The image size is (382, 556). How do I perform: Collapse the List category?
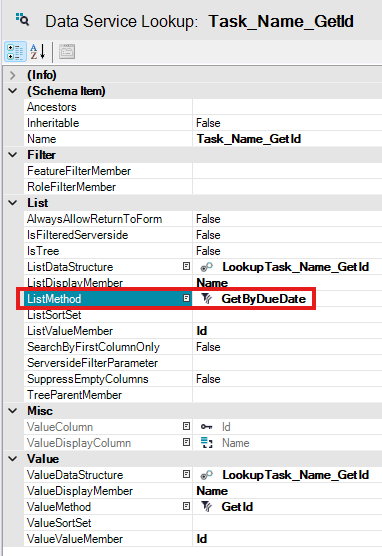[x=13, y=203]
